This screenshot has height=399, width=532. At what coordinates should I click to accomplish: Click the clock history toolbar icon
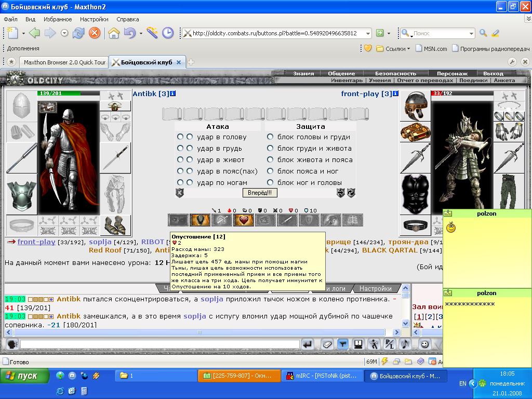click(168, 33)
